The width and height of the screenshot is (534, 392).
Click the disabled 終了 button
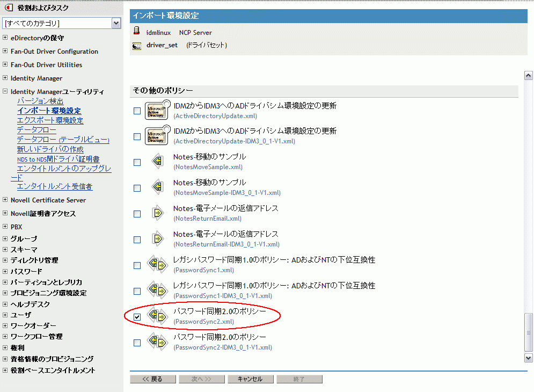coord(299,379)
